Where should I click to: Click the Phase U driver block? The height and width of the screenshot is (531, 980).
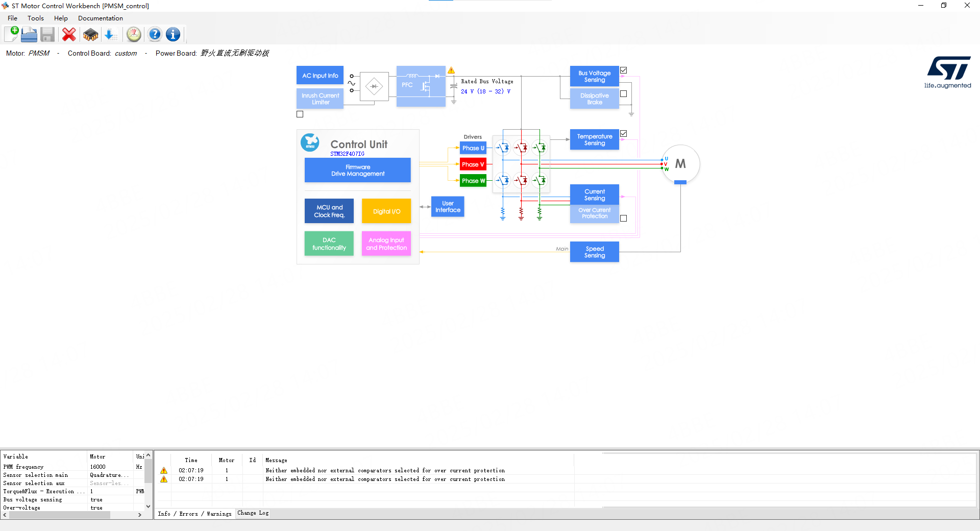tap(473, 148)
